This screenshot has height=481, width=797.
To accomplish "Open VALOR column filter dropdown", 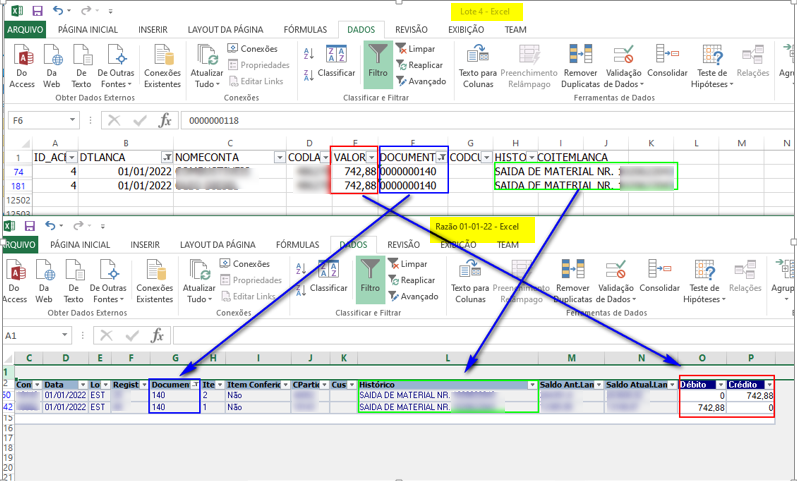I will coord(372,158).
